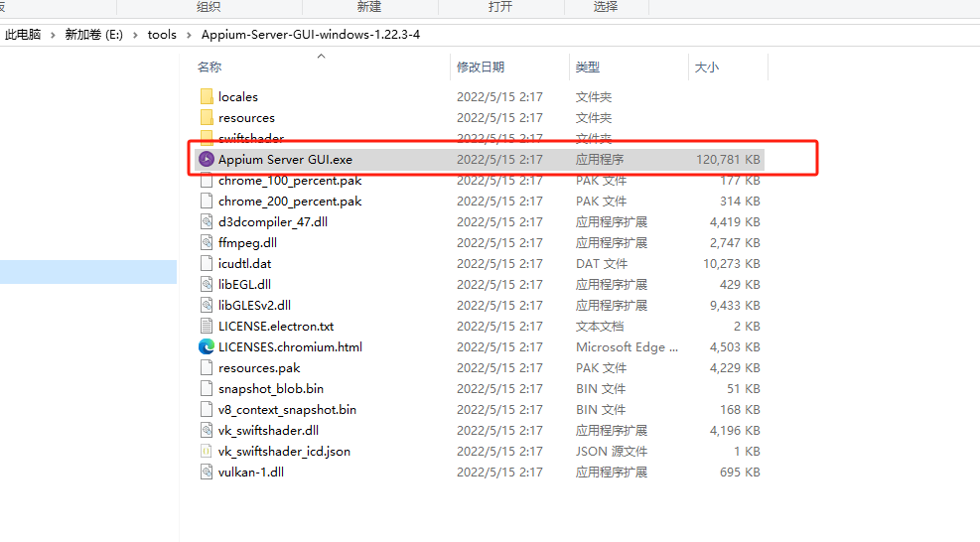Navigate to 新加卷 (E:) in the address bar
Viewport: 980px width, 542px height.
coord(93,35)
